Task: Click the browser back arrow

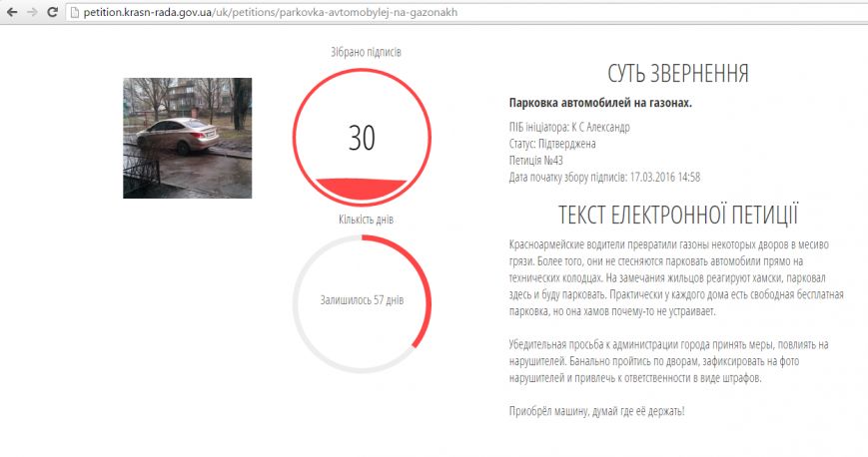Action: pyautogui.click(x=12, y=12)
